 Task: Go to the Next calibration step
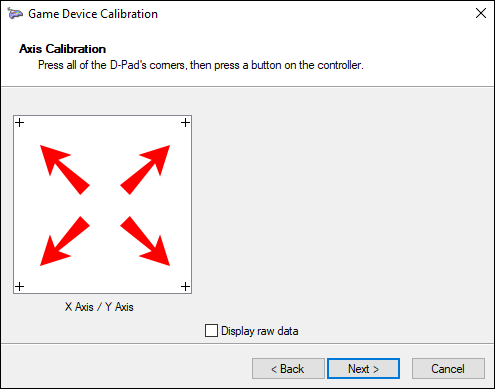[x=363, y=369]
